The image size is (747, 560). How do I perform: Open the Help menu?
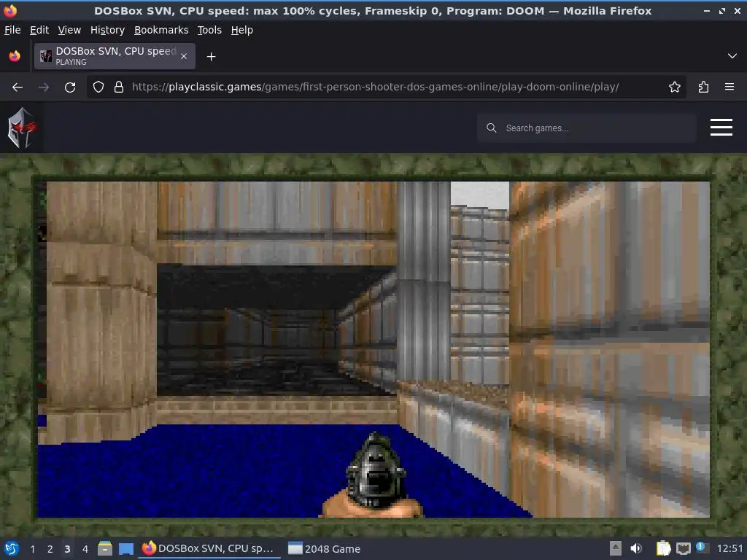241,30
